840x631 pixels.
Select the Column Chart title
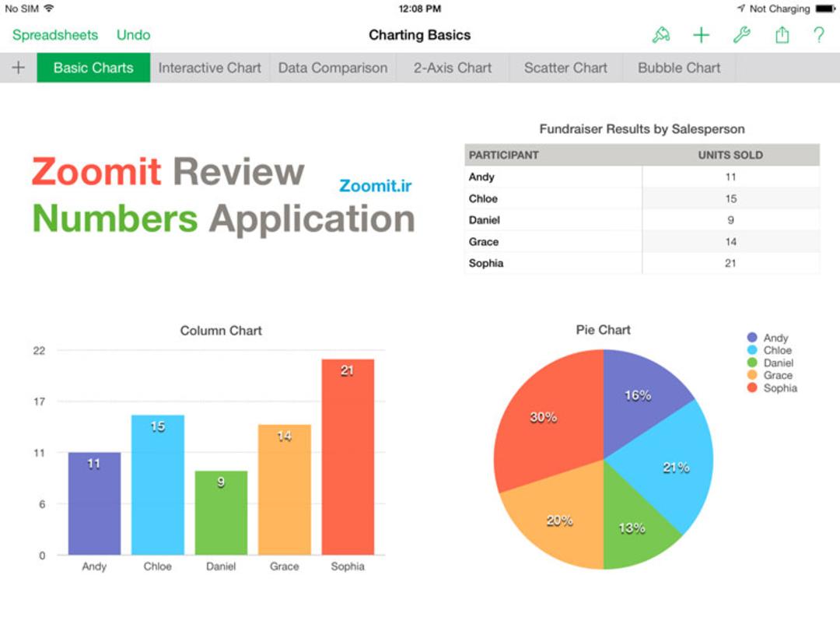pos(221,330)
